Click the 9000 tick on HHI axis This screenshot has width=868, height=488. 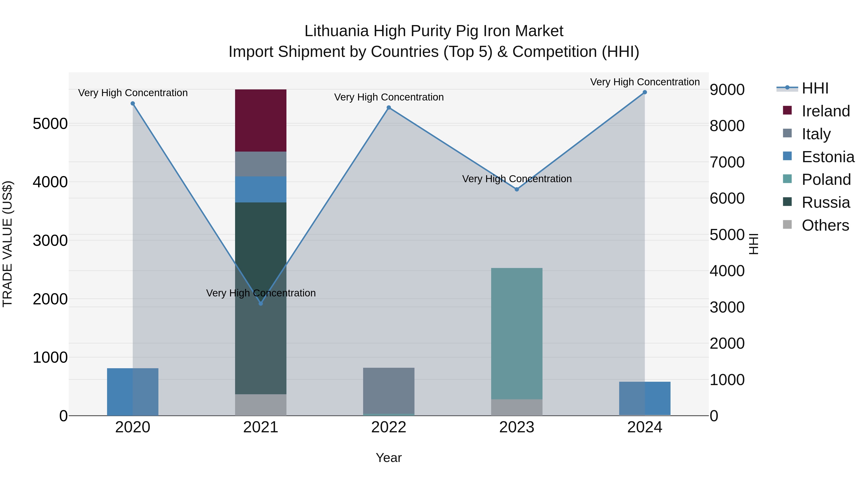point(727,90)
